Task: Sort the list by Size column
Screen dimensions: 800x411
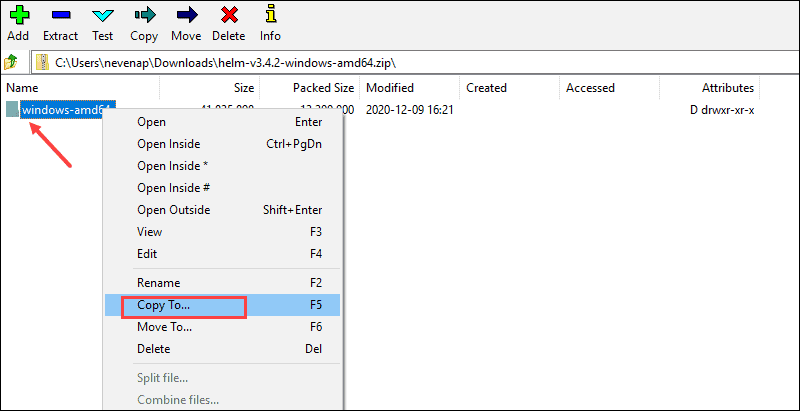Action: coord(210,88)
